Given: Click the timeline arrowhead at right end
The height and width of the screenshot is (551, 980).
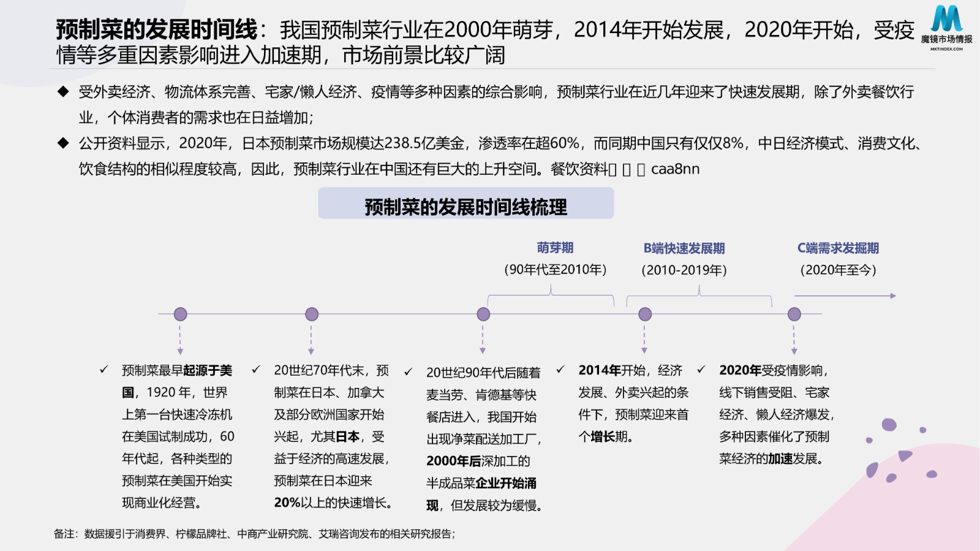Looking at the screenshot, I should 893,296.
